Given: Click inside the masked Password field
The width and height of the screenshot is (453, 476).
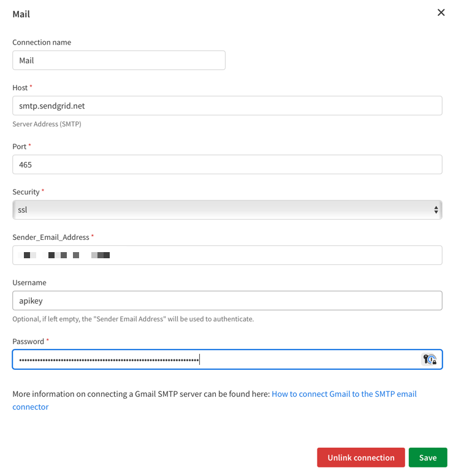Looking at the screenshot, I should [215, 359].
